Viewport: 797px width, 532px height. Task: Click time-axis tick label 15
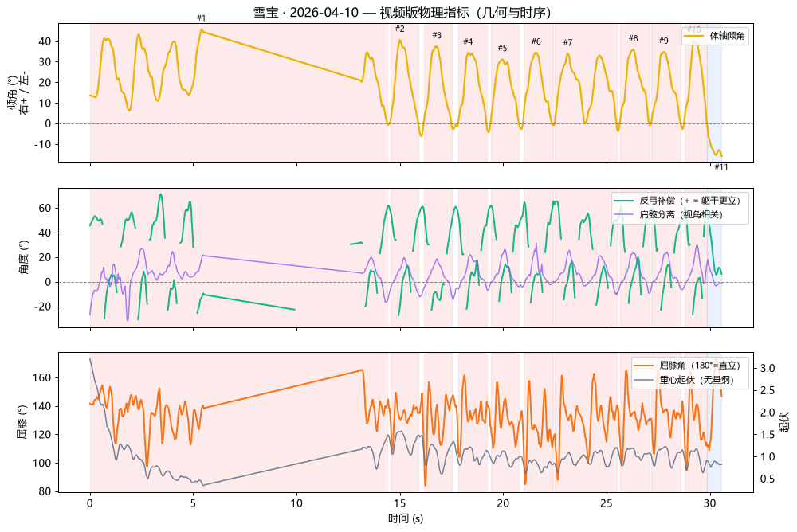[400, 503]
